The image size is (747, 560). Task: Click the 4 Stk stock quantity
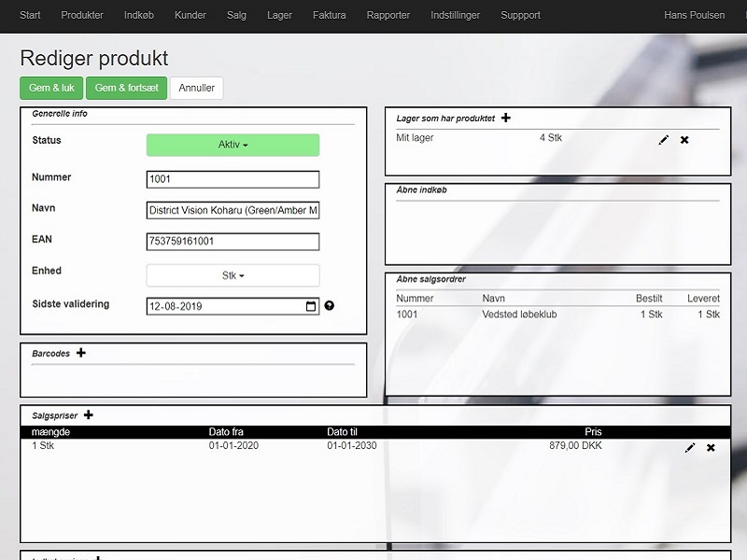tap(551, 137)
